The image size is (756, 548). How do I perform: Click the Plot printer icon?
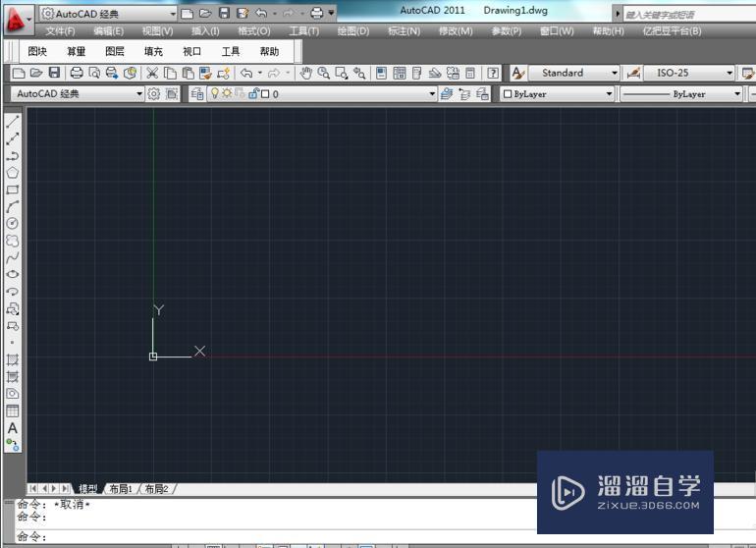[x=77, y=73]
